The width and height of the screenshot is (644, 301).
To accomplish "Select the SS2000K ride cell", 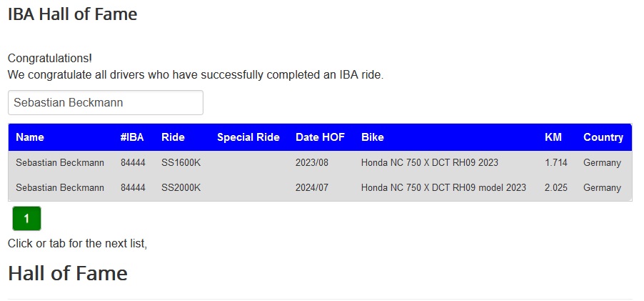I will [181, 188].
